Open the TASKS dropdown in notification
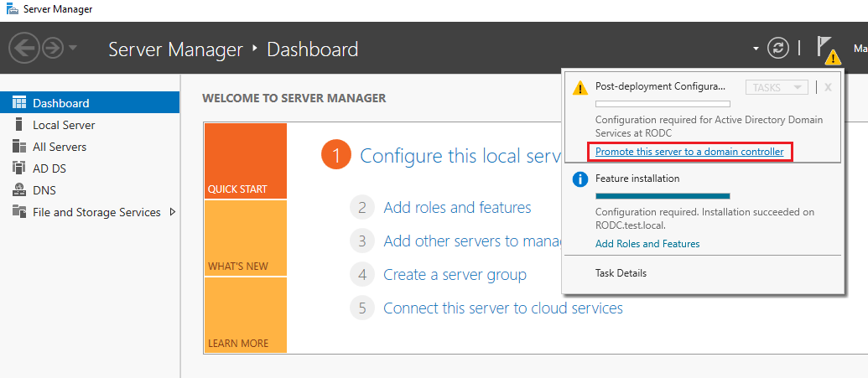Screen dimensions: 868x378 tap(777, 87)
